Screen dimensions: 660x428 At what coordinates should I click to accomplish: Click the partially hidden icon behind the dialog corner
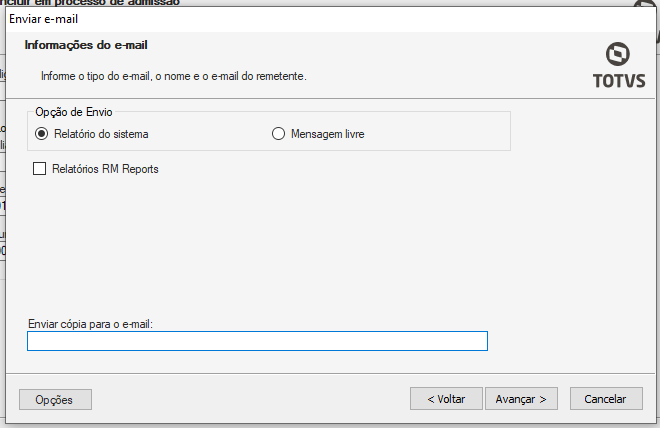[648, 5]
